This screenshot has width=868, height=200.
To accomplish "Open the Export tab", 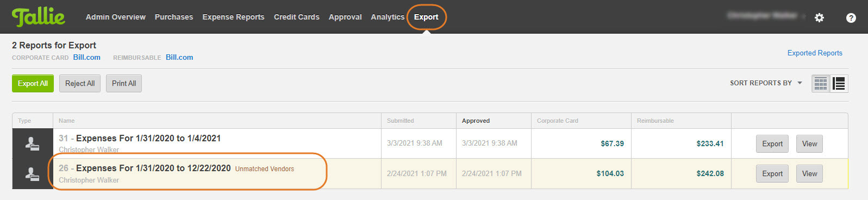I will coord(426,17).
